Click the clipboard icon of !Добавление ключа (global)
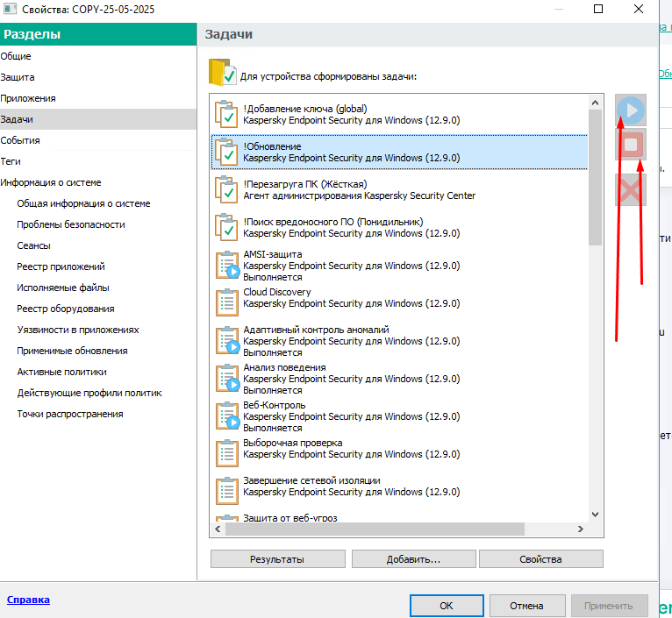 [226, 114]
